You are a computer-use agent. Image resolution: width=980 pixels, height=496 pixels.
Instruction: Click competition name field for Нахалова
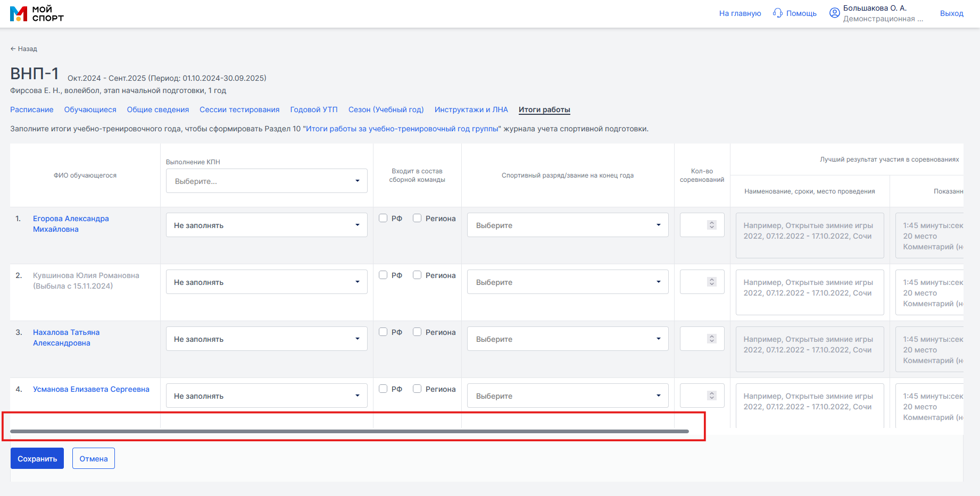coord(810,349)
